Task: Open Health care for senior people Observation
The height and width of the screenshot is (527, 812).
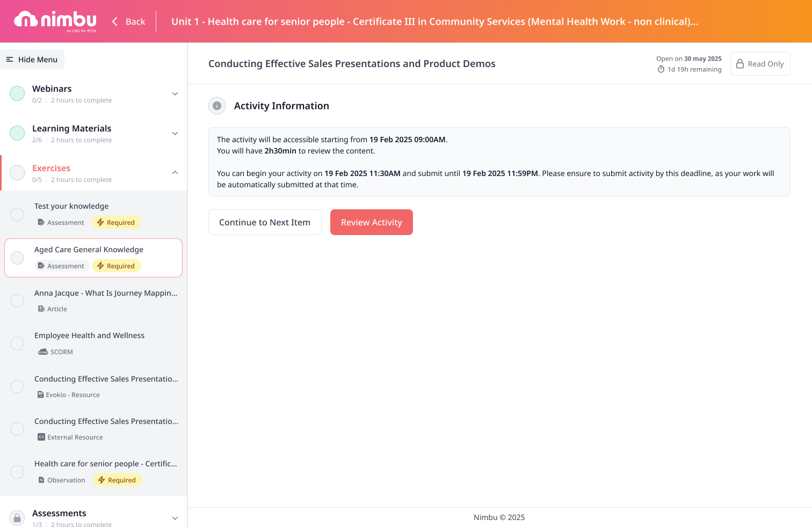Action: (106, 464)
